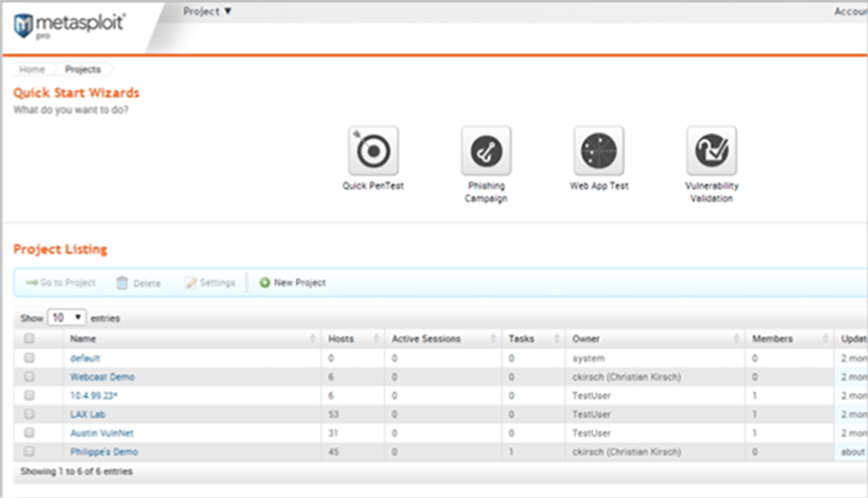
Task: Check the Austin VulnNet row checkbox
Action: coord(30,433)
